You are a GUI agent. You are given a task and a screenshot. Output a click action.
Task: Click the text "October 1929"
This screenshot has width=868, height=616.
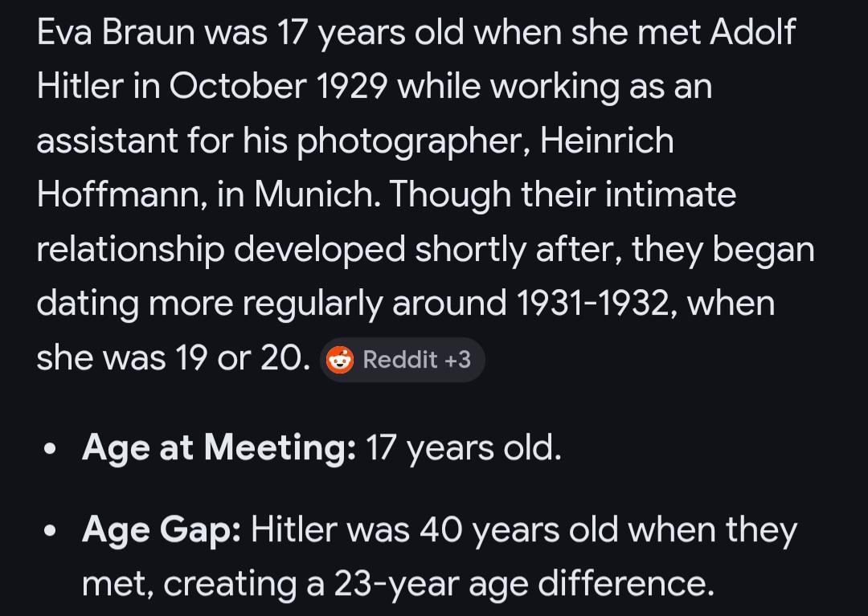(280, 87)
